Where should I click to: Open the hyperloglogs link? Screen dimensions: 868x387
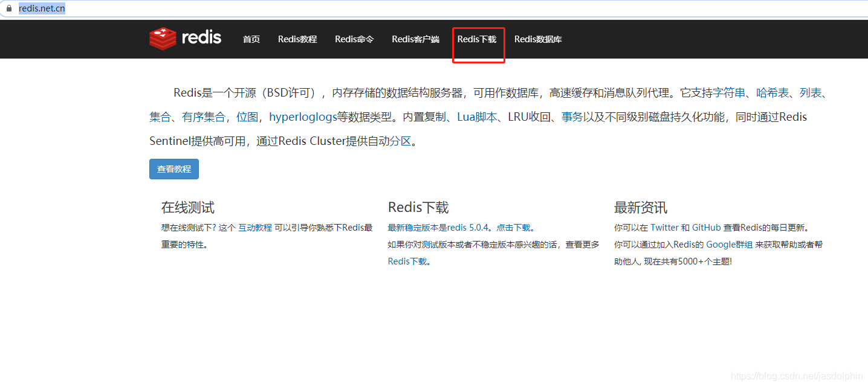[303, 117]
